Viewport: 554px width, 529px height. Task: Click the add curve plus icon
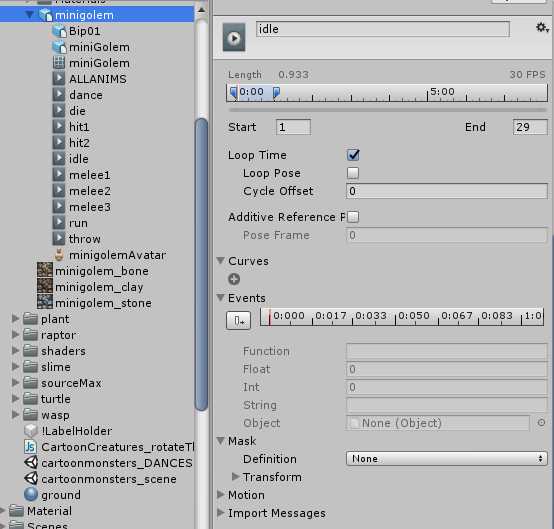tap(234, 279)
